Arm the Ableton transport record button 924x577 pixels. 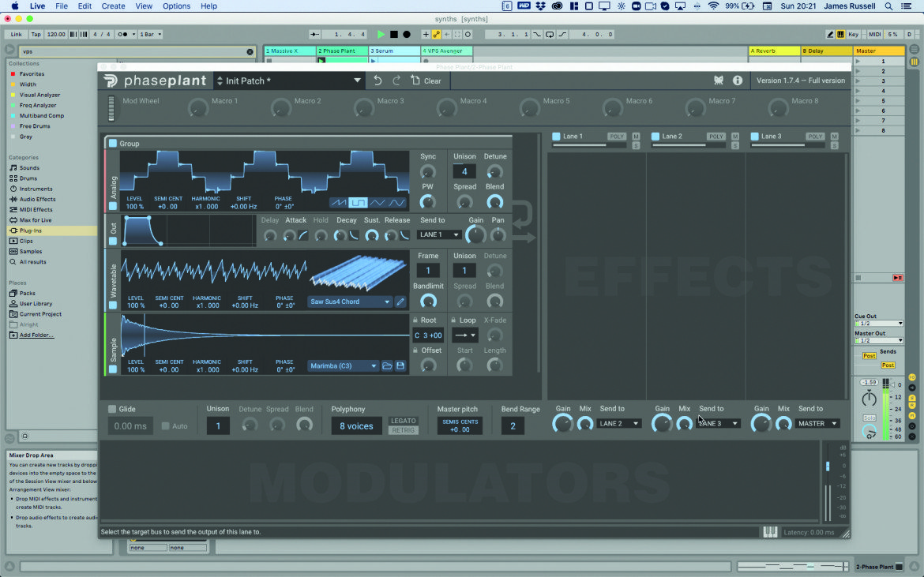(x=407, y=34)
